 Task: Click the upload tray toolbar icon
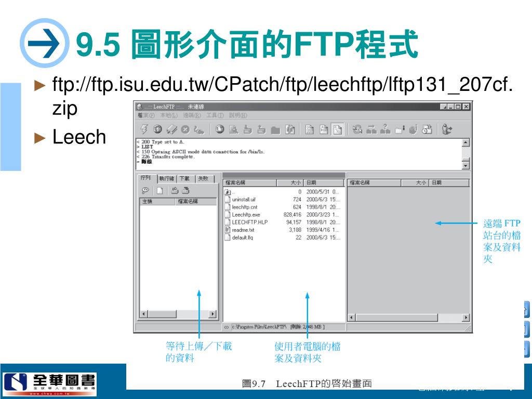[x=261, y=129]
